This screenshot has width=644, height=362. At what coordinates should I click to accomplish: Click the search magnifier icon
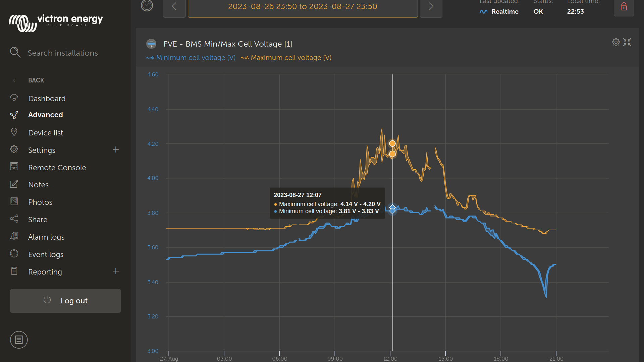[x=15, y=52]
